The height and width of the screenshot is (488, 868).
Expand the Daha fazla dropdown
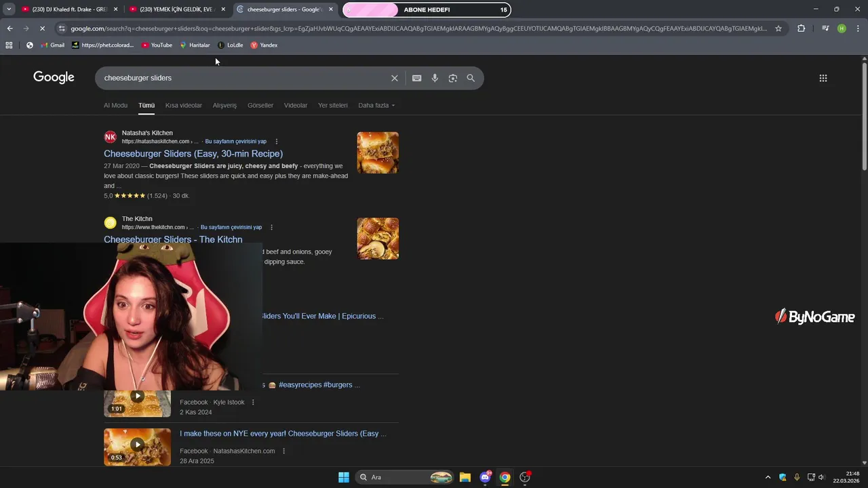pyautogui.click(x=376, y=106)
